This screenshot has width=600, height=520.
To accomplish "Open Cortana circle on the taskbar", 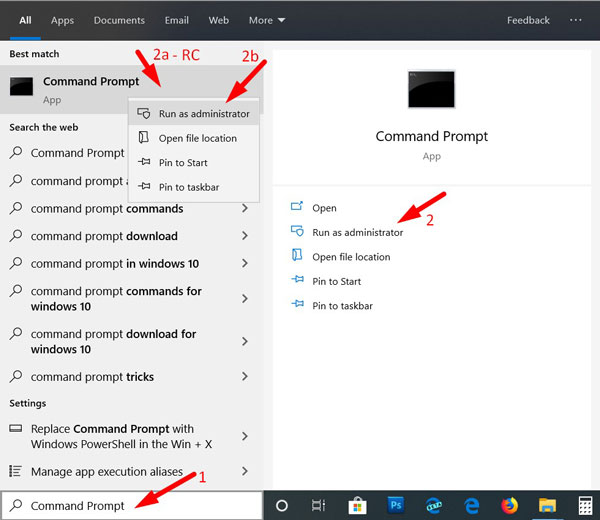I will pyautogui.click(x=282, y=506).
